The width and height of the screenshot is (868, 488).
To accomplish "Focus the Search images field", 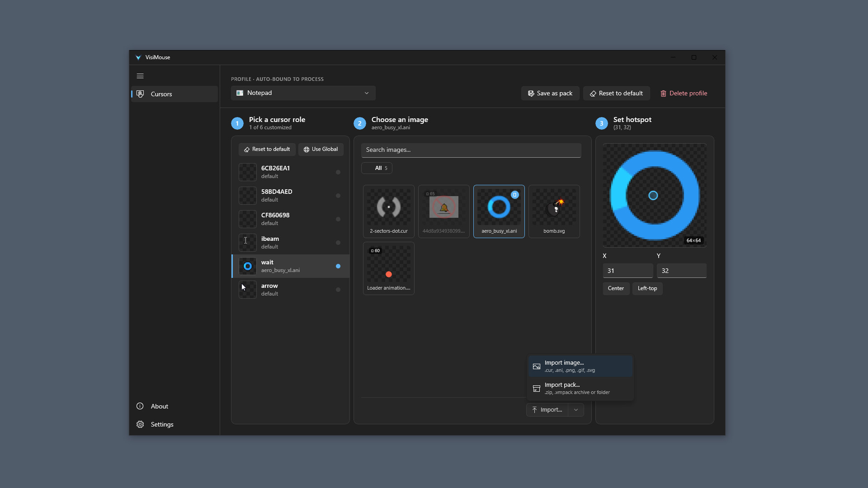I will point(471,150).
